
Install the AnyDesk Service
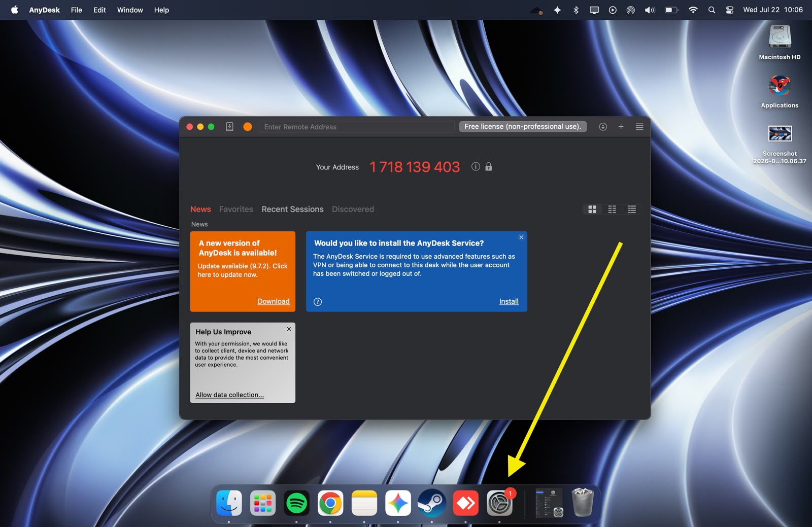tap(509, 301)
